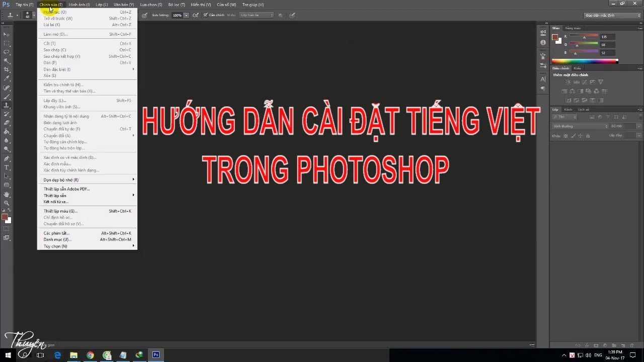Expand the Tùy chọn (N) submenu
This screenshot has height=362, width=644.
tap(87, 246)
